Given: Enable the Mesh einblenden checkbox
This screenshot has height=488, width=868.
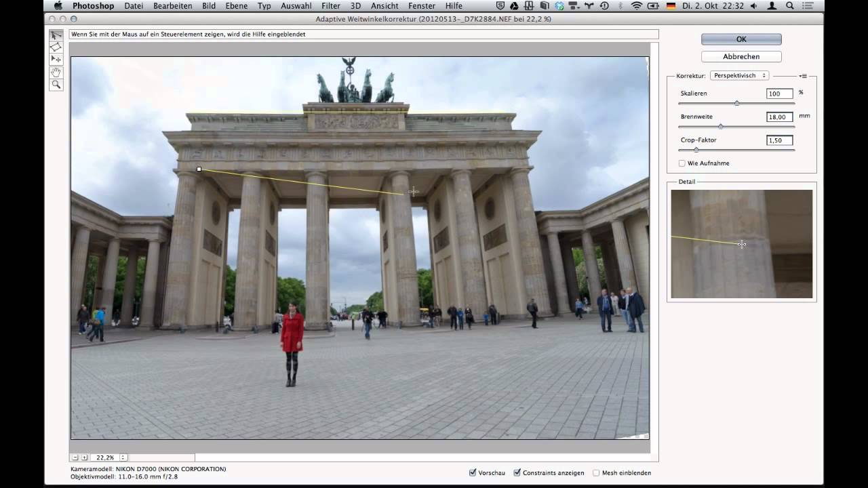Looking at the screenshot, I should coord(596,472).
